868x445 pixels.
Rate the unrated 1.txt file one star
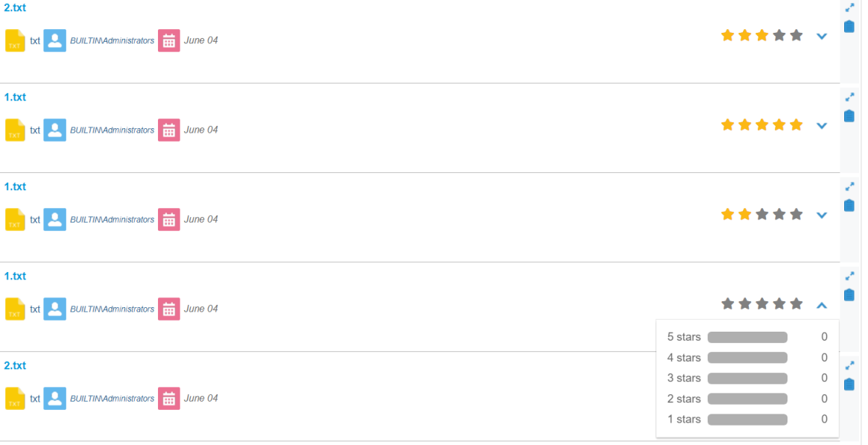point(728,303)
